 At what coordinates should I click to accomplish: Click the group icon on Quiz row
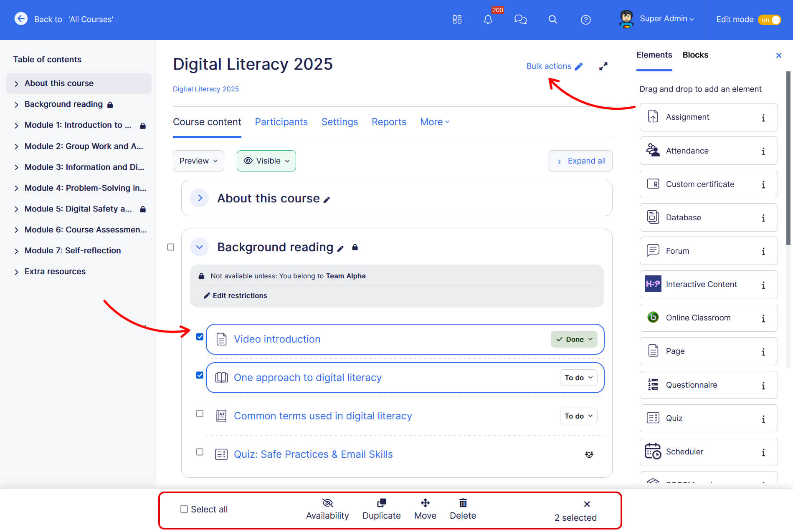(x=589, y=454)
